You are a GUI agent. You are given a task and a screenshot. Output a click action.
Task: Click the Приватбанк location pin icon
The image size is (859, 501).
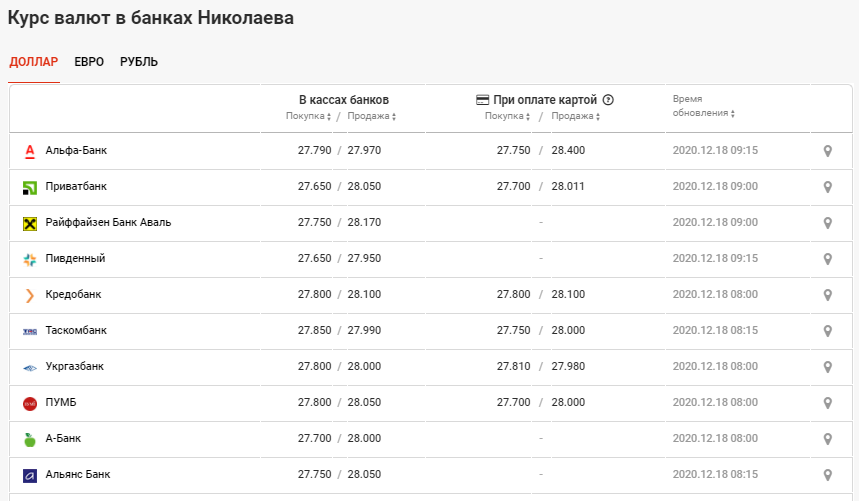(x=828, y=187)
